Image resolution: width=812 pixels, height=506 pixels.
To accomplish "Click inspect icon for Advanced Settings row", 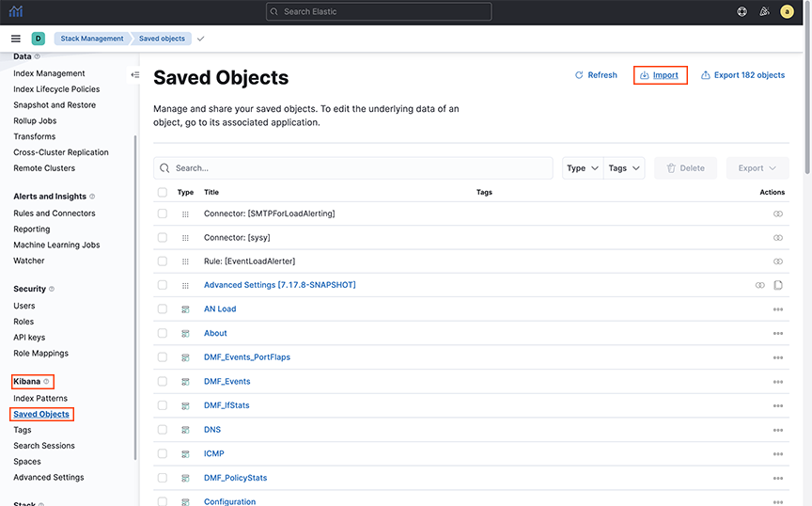I will [x=778, y=285].
